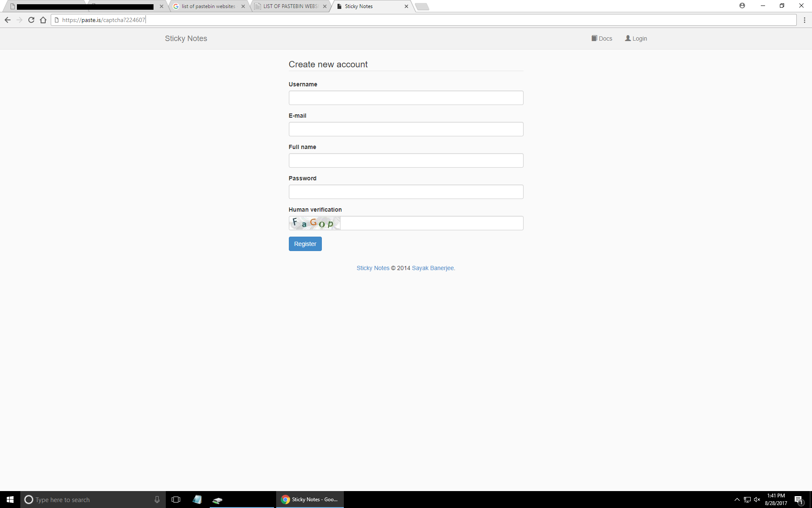Open Task View in taskbar
Screen dimensions: 812x508
click(x=176, y=500)
